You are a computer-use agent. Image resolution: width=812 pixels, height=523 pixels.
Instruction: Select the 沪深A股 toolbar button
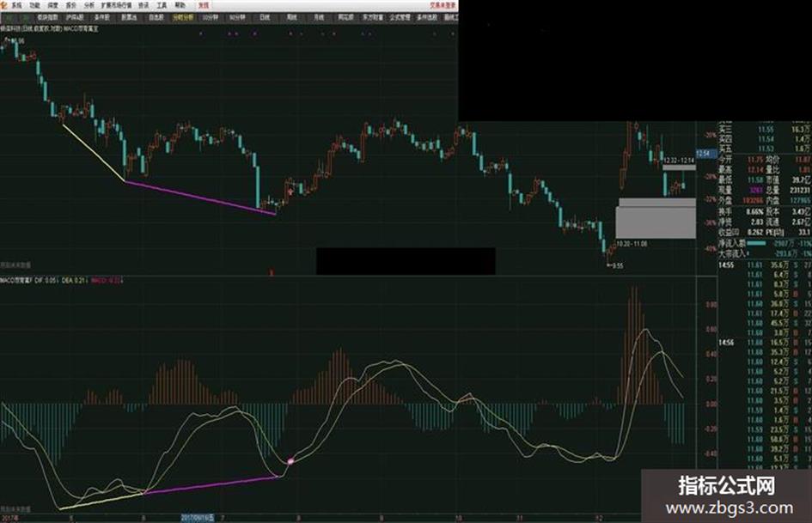(75, 17)
